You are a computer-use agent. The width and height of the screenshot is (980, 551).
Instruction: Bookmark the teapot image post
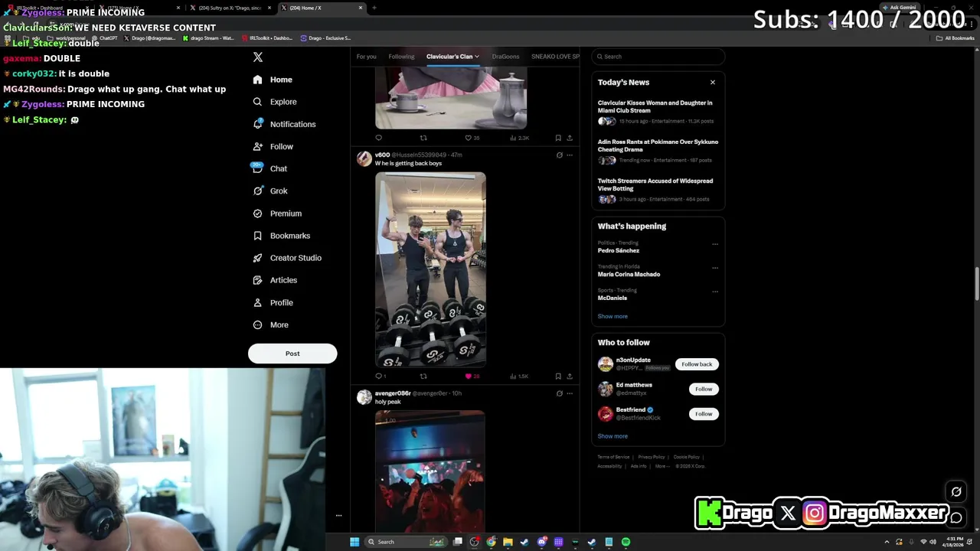558,138
